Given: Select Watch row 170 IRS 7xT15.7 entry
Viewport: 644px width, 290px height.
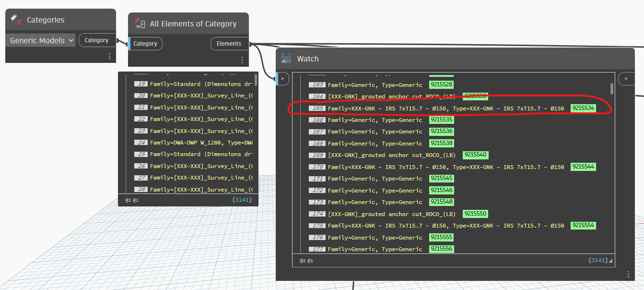Looking at the screenshot, I should (446, 167).
